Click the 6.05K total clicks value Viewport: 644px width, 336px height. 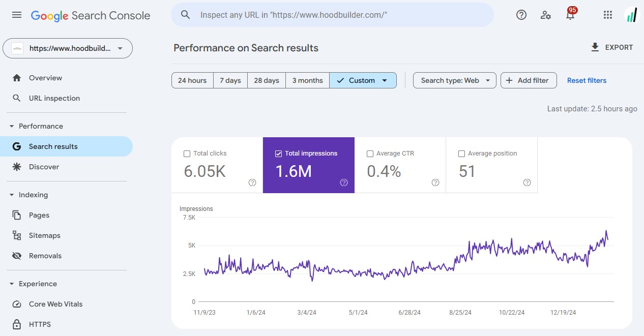(x=204, y=171)
